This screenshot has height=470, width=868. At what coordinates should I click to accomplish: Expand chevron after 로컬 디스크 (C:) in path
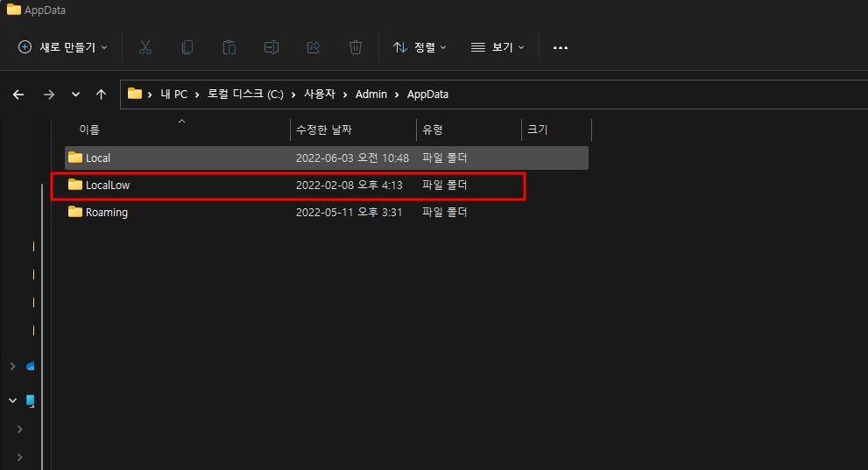pos(293,95)
